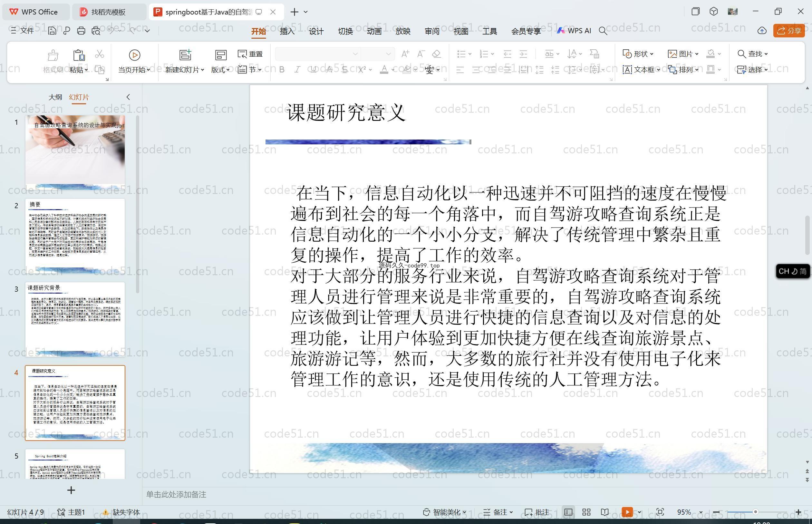This screenshot has width=812, height=524.
Task: Increase font size with A+ icon
Action: pos(405,54)
